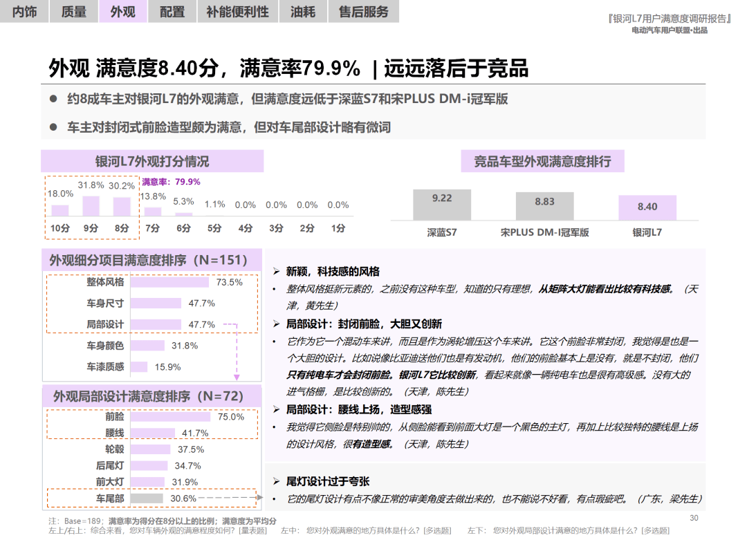Screen dimensions: 747x560
Task: Click the 31.9% value for 前大灯
Action: (x=185, y=483)
